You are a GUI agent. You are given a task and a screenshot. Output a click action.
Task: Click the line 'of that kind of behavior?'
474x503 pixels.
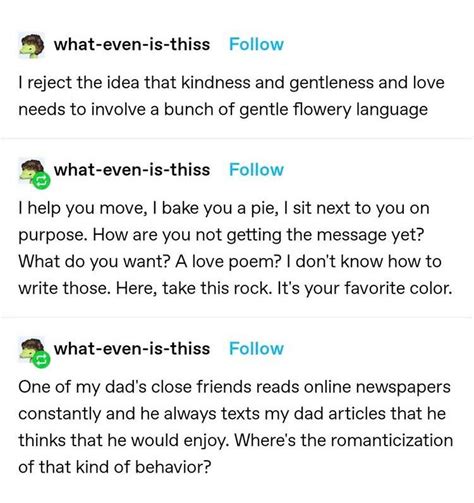pos(115,467)
